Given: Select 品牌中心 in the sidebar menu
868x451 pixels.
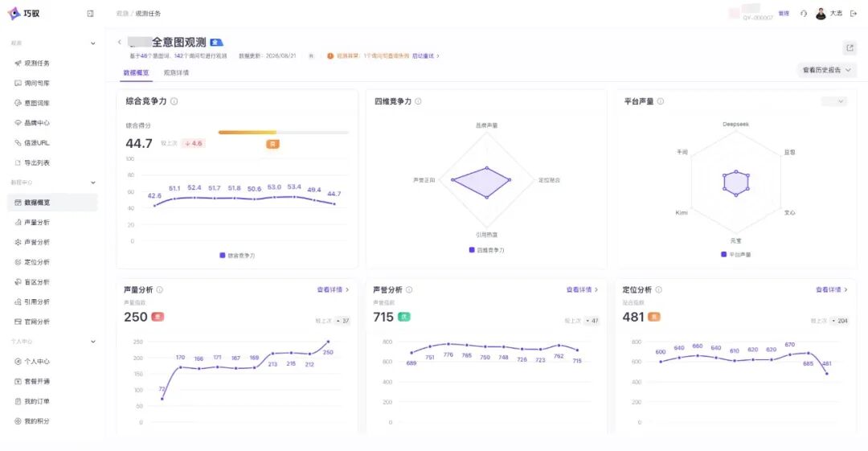Looking at the screenshot, I should click(52, 123).
